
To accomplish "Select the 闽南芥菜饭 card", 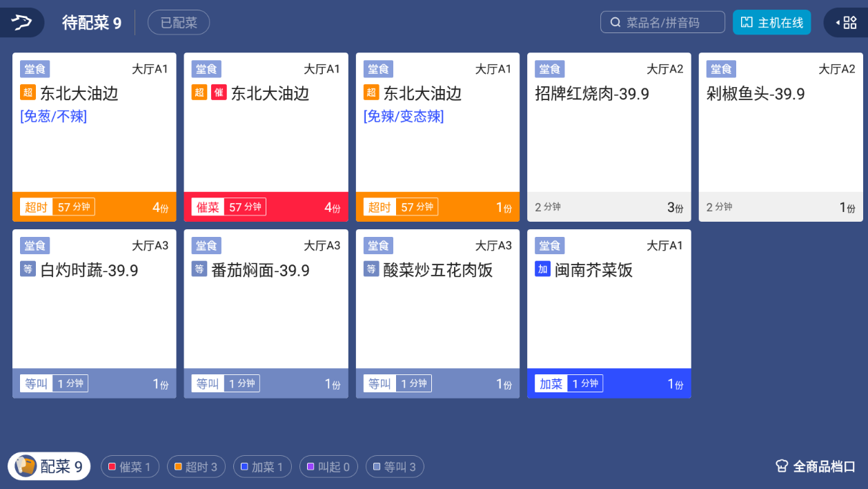I will pyautogui.click(x=609, y=314).
